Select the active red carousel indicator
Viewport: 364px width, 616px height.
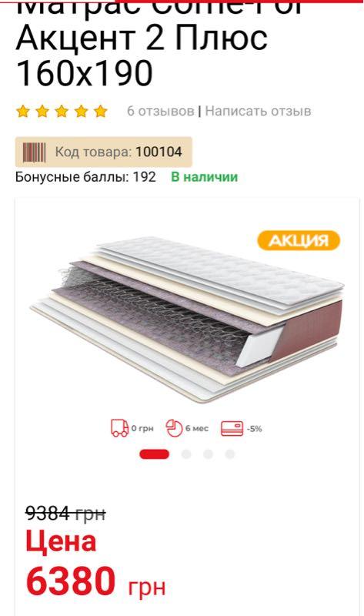(155, 454)
